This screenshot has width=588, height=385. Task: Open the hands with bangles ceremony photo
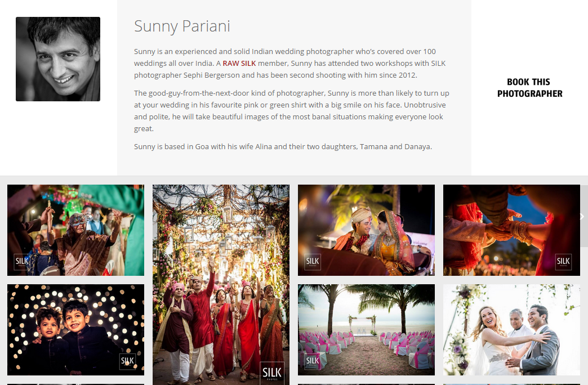[x=511, y=230]
